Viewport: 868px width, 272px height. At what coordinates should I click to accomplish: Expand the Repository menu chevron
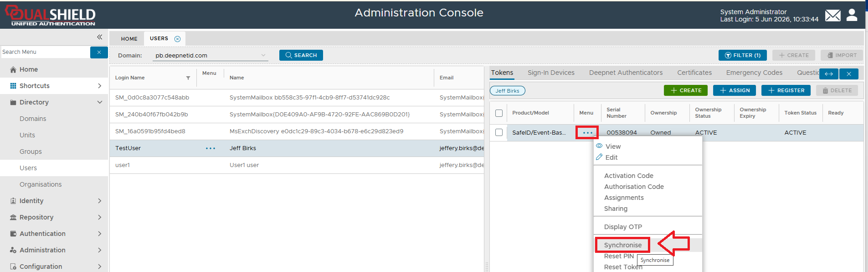click(x=100, y=217)
